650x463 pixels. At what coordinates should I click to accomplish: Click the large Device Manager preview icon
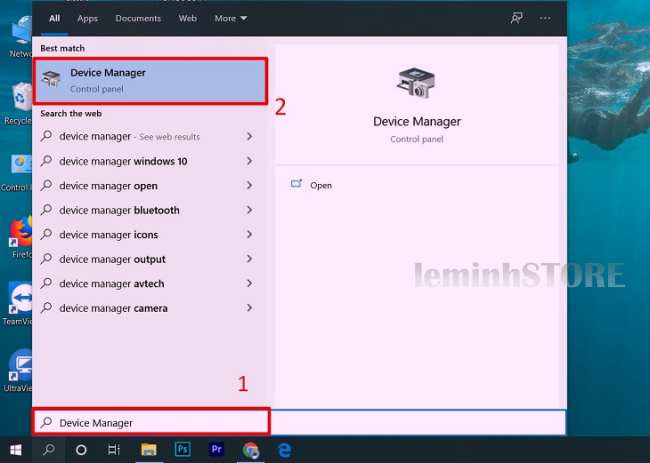416,83
